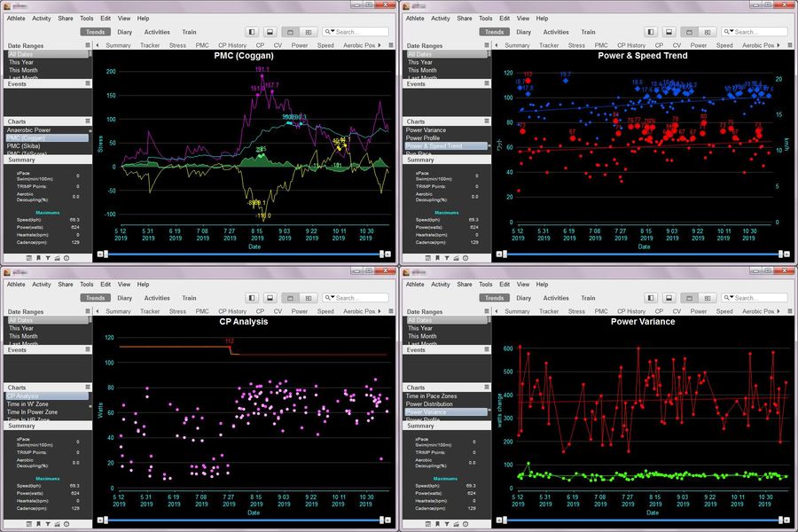Screen dimensions: 798x532
Task: Click the chart icon in Power Variance sidebar footer
Action: pos(456,524)
